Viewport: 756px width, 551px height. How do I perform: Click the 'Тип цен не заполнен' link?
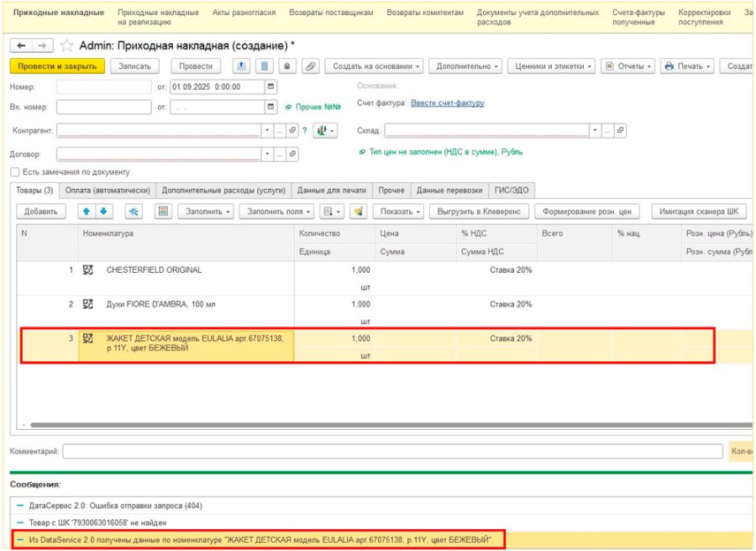445,152
